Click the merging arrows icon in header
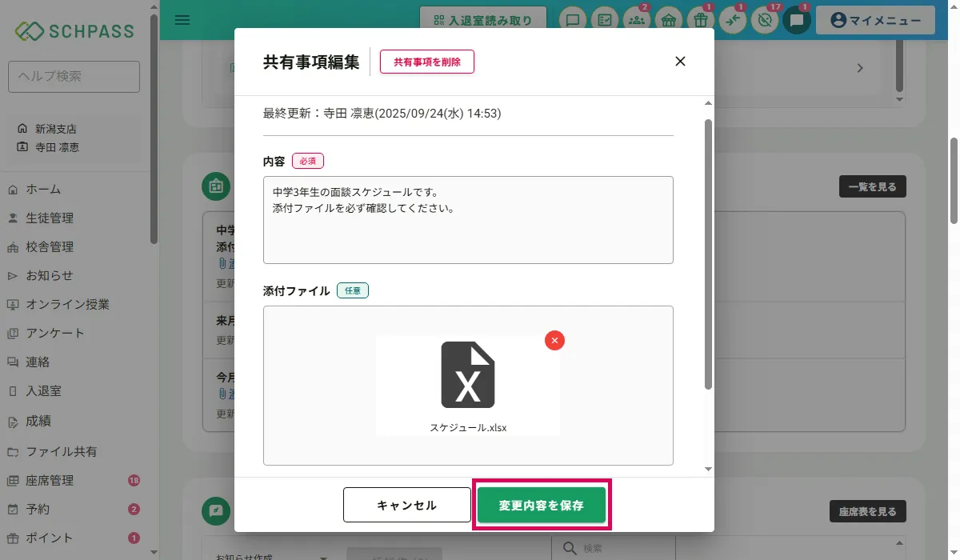960x560 pixels. [733, 21]
